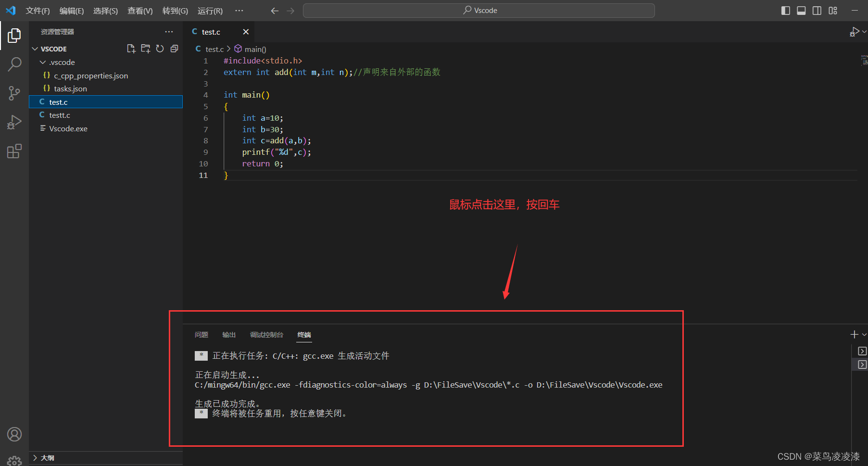Click the New Folder icon in explorer header
Image resolution: width=868 pixels, height=466 pixels.
(145, 49)
